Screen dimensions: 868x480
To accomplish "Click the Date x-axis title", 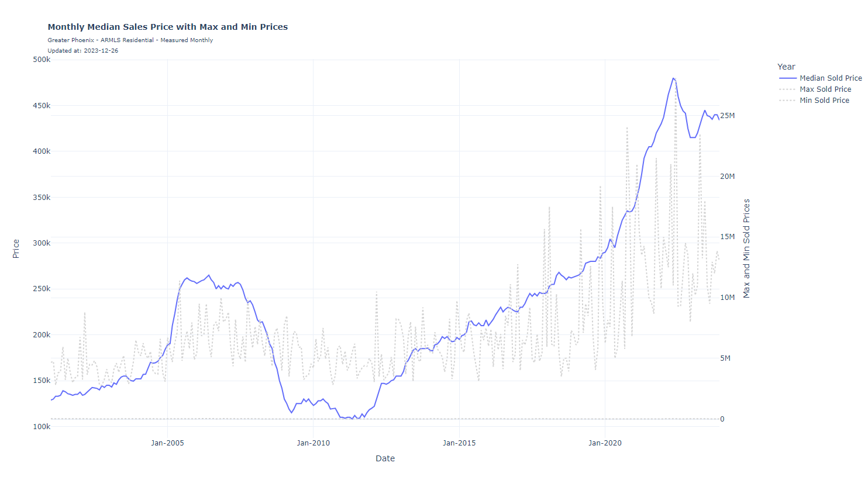I will pyautogui.click(x=385, y=459).
